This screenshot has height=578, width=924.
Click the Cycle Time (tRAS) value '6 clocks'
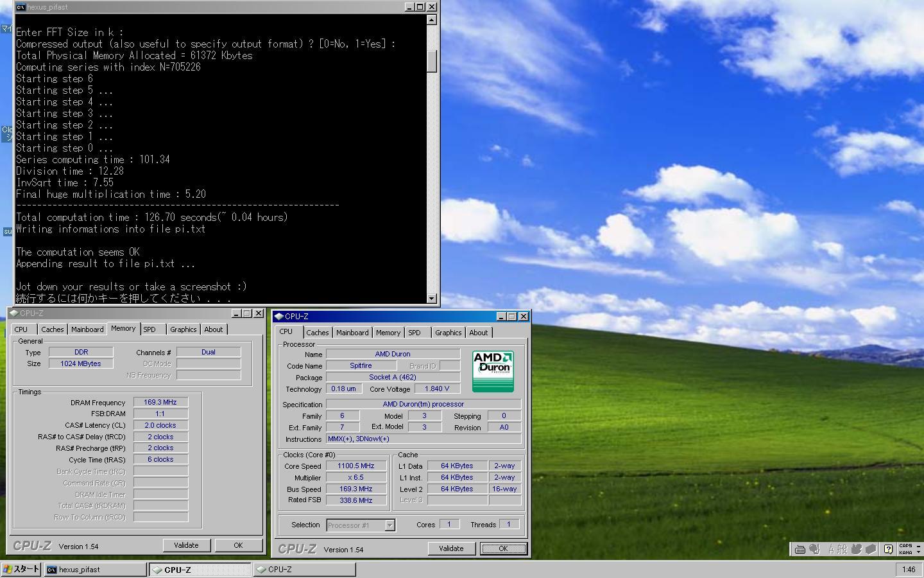(160, 459)
